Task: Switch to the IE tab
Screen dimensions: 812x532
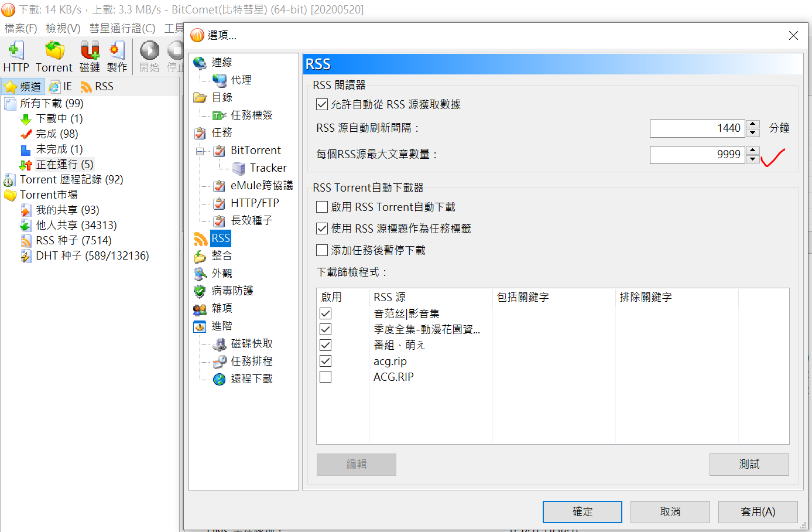Action: 60,87
